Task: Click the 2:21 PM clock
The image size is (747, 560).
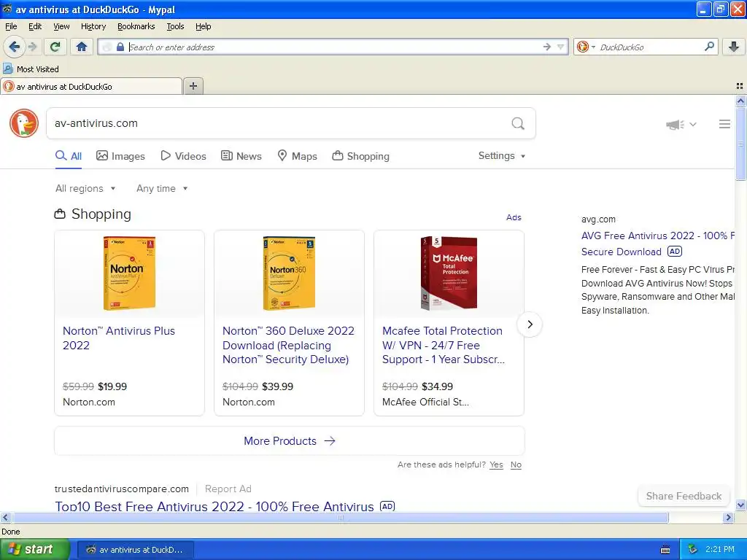Action: [x=720, y=550]
